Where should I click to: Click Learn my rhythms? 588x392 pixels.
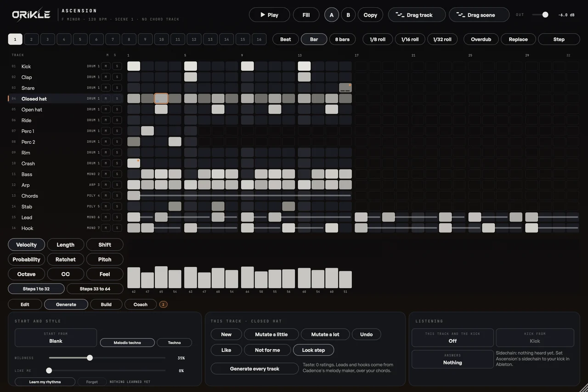[x=45, y=382]
